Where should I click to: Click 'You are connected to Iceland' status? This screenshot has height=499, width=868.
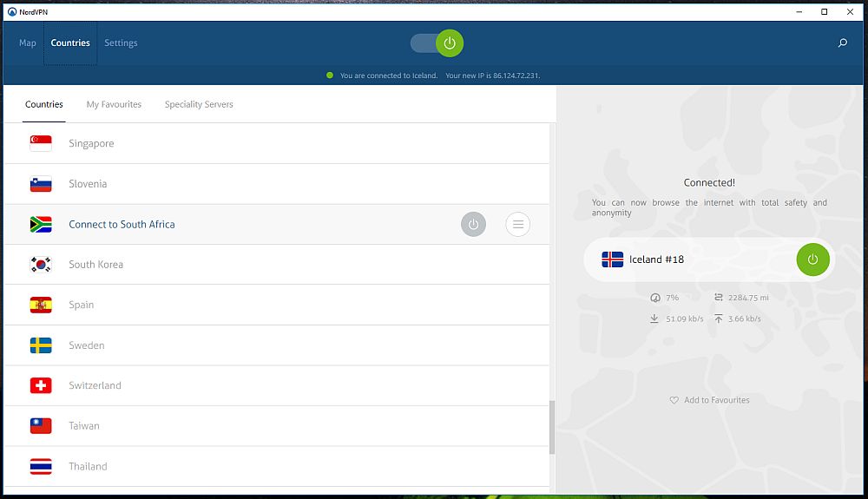[x=389, y=76]
